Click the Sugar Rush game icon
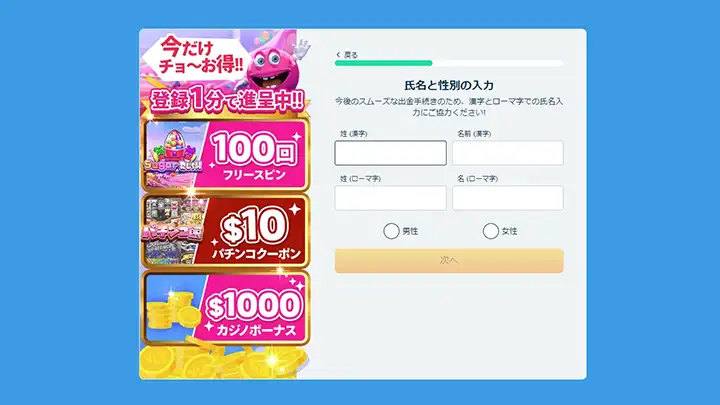This screenshot has height=405, width=720. click(173, 154)
